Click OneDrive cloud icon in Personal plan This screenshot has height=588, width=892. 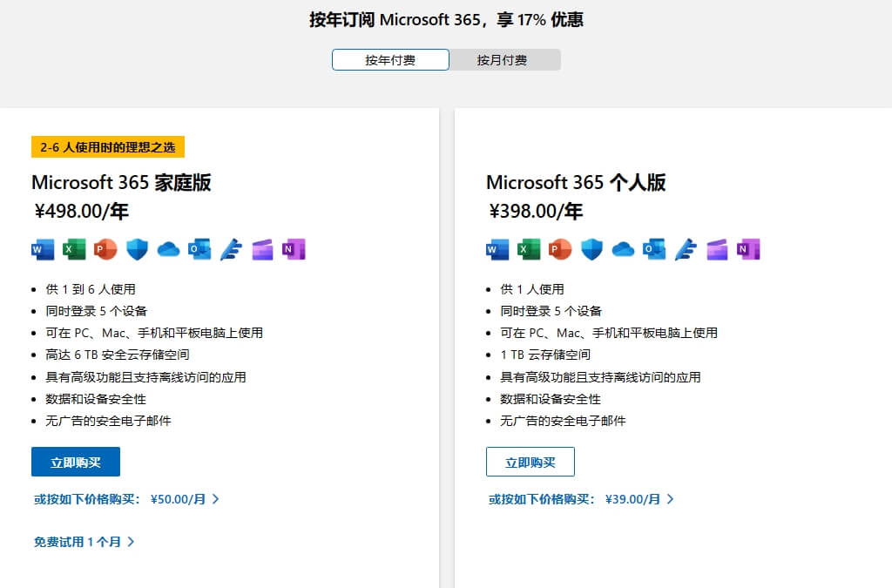(623, 249)
